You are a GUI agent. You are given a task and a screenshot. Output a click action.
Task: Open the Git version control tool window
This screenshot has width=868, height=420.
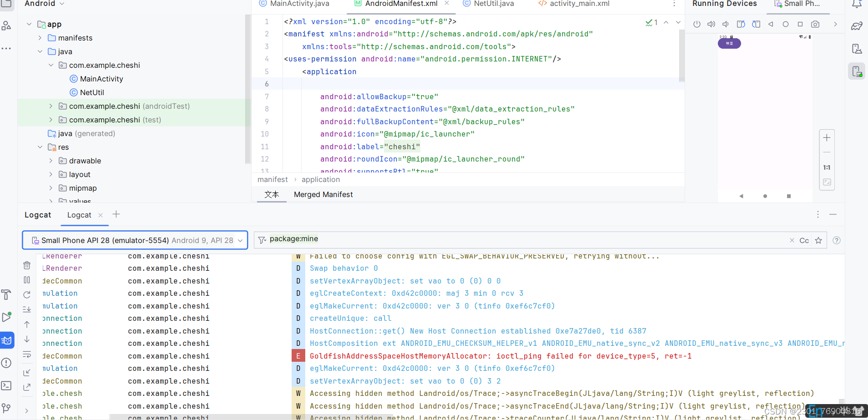pyautogui.click(x=6, y=409)
